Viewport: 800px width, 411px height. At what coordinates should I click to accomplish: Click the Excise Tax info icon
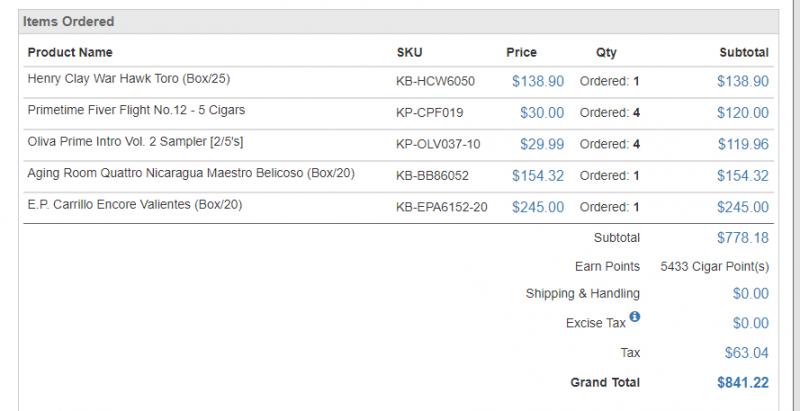pyautogui.click(x=634, y=317)
